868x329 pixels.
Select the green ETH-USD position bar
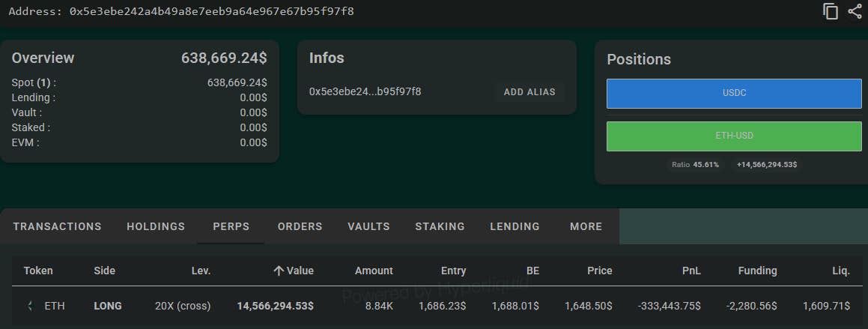(734, 136)
